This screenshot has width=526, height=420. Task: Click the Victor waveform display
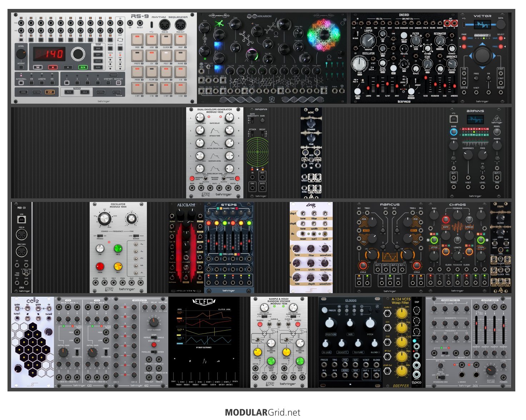482,25
